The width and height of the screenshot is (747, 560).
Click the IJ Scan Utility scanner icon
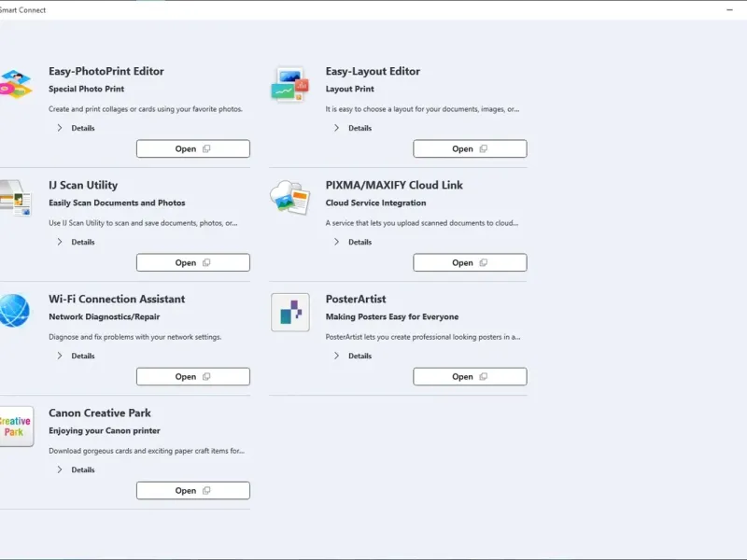pos(15,198)
